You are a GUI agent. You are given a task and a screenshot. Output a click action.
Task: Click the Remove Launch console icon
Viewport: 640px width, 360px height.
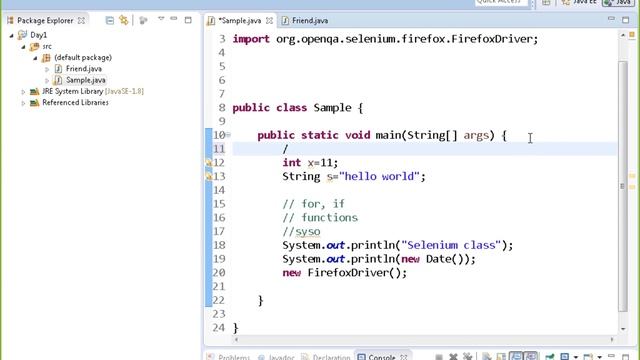pyautogui.click(x=453, y=357)
